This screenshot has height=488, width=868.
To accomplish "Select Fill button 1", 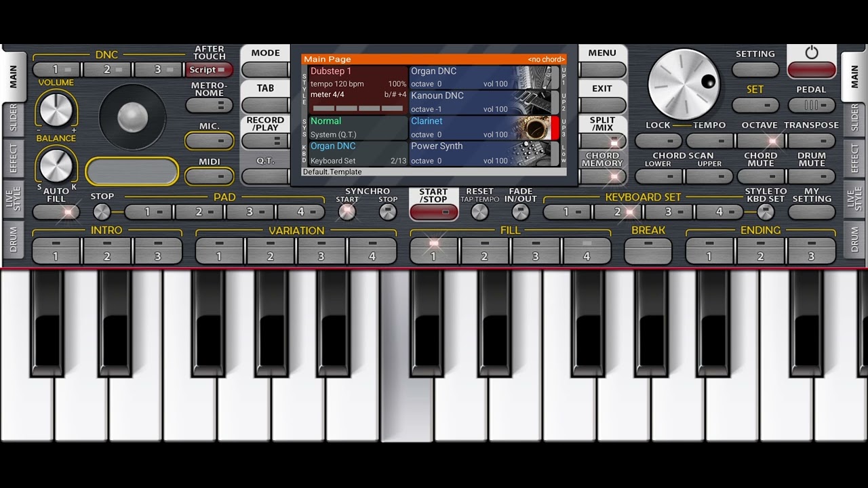I will click(x=434, y=251).
